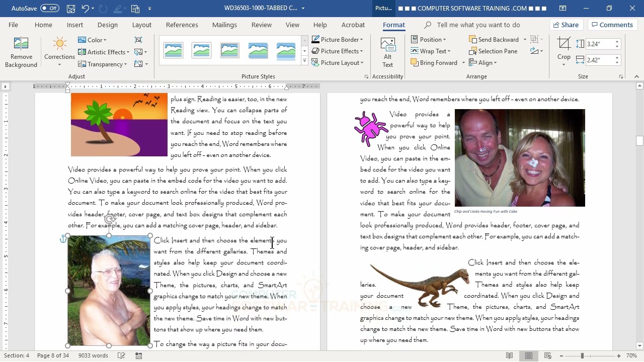The width and height of the screenshot is (644, 362).
Task: Switch to the Insert tab
Action: tap(75, 25)
